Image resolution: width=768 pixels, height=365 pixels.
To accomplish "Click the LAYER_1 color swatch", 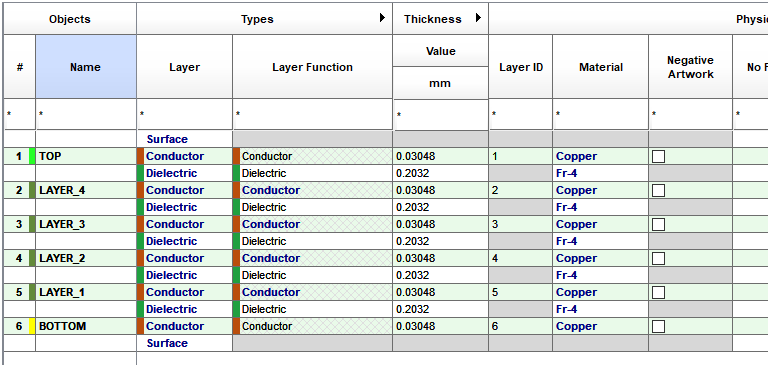I will (x=32, y=292).
